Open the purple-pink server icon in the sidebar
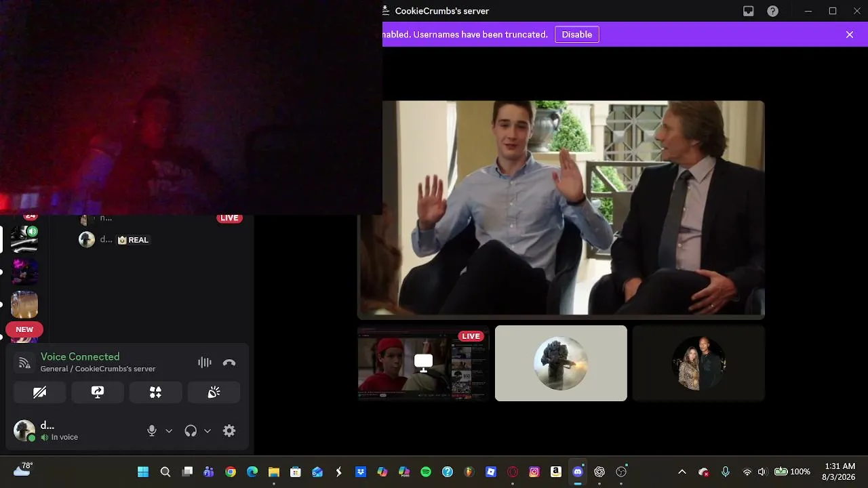This screenshot has width=868, height=488. click(24, 272)
